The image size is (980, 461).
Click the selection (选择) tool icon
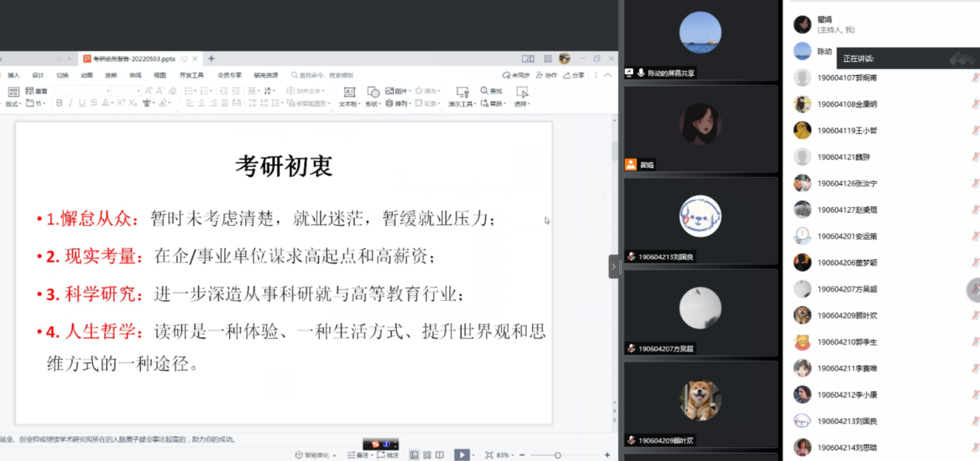[x=521, y=92]
